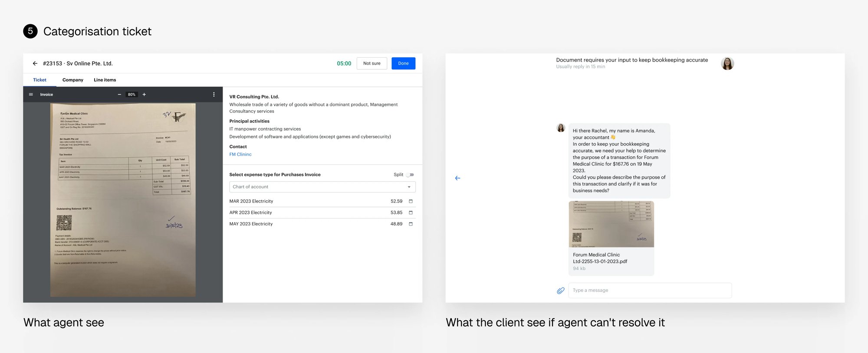Switch to the Company tab

click(73, 80)
